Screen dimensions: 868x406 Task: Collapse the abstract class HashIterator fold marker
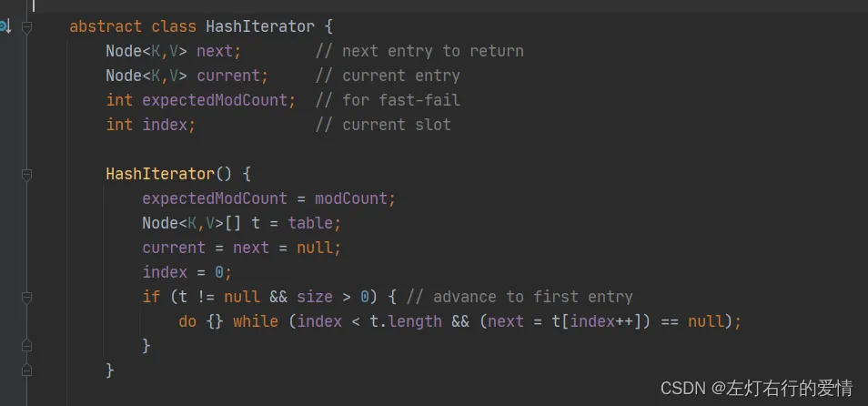click(x=26, y=26)
